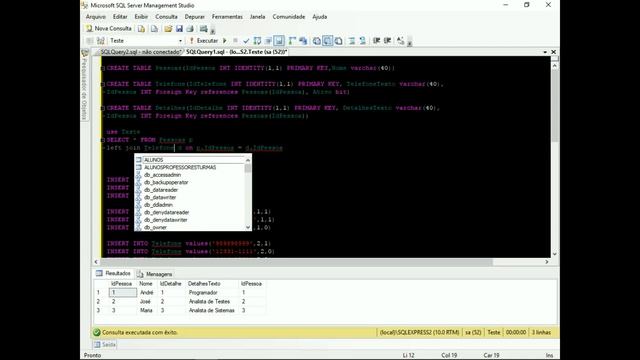
Task: Click the decrease indent icon
Action: point(376,41)
